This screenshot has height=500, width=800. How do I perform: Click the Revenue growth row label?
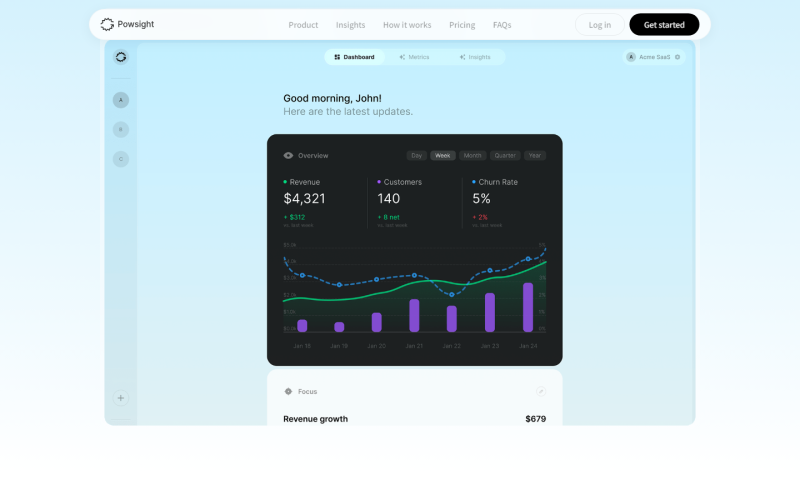coord(315,419)
